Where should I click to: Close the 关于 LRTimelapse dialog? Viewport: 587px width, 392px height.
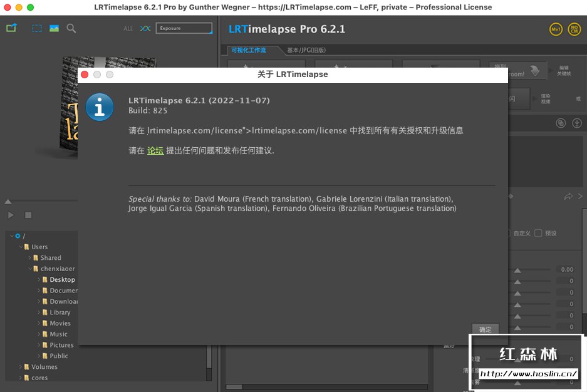coord(85,75)
